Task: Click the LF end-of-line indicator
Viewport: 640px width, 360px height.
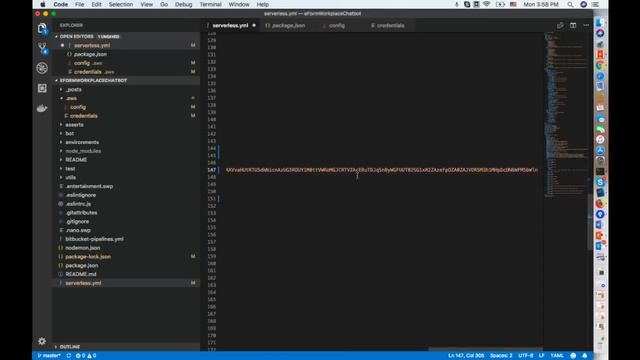Action: click(541, 356)
